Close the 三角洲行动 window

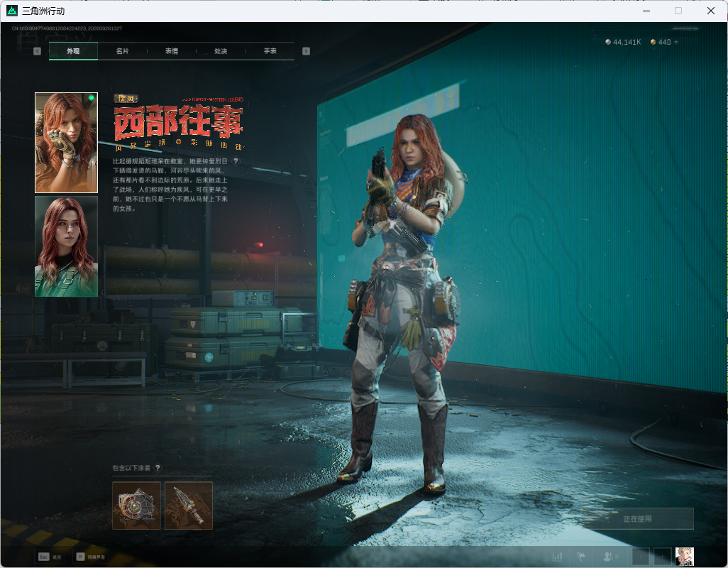click(x=711, y=11)
